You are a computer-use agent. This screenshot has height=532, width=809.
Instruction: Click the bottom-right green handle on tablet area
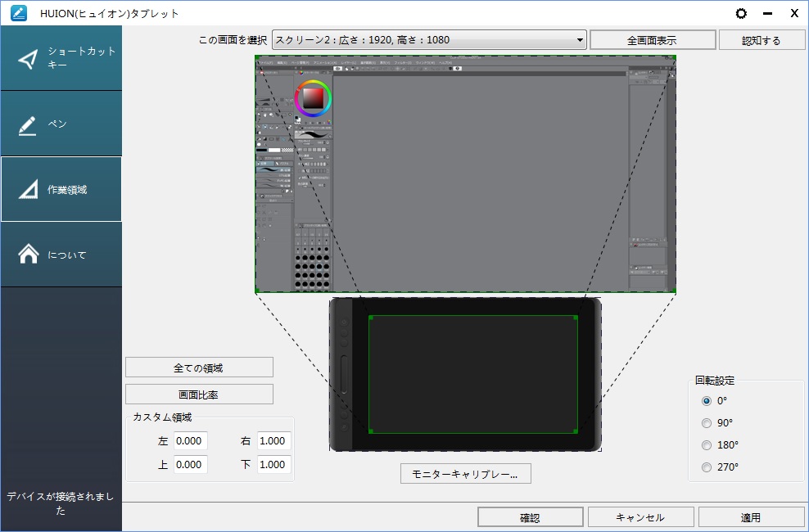coord(576,431)
